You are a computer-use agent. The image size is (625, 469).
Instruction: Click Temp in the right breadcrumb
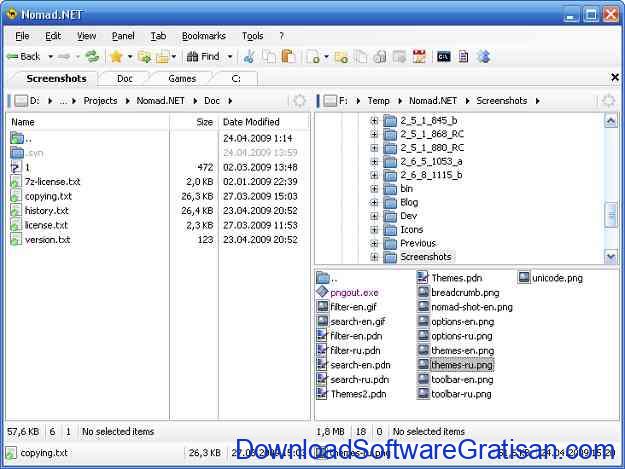click(378, 101)
